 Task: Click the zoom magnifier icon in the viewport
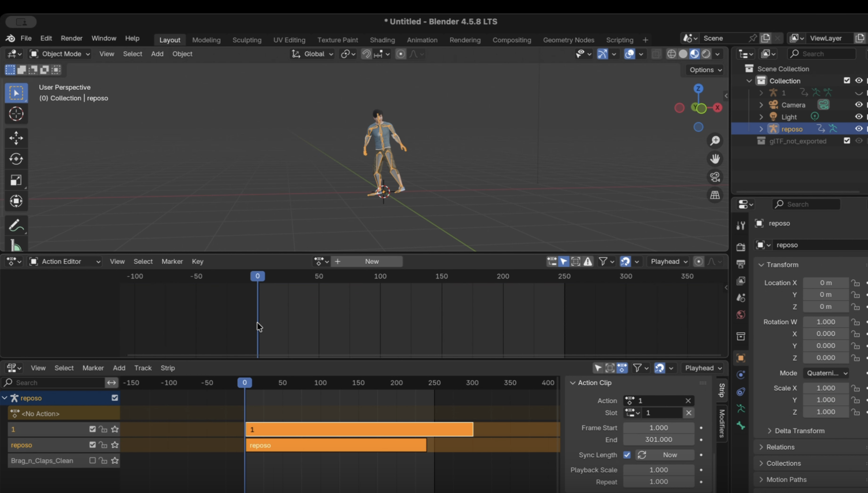(x=715, y=141)
